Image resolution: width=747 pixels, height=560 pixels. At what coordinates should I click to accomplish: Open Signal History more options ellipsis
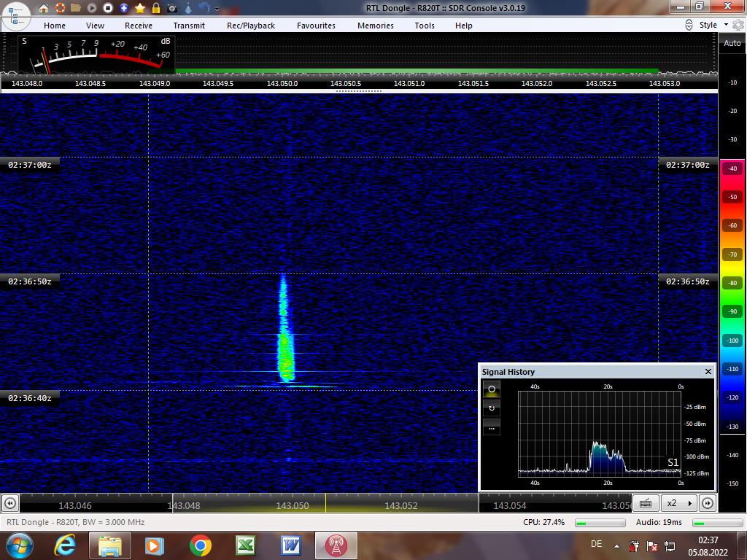(491, 427)
